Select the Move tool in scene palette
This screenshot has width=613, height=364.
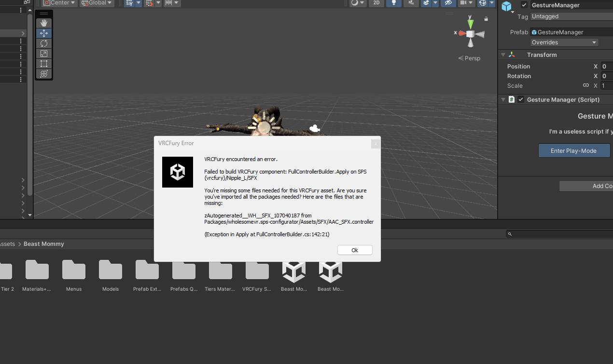44,33
